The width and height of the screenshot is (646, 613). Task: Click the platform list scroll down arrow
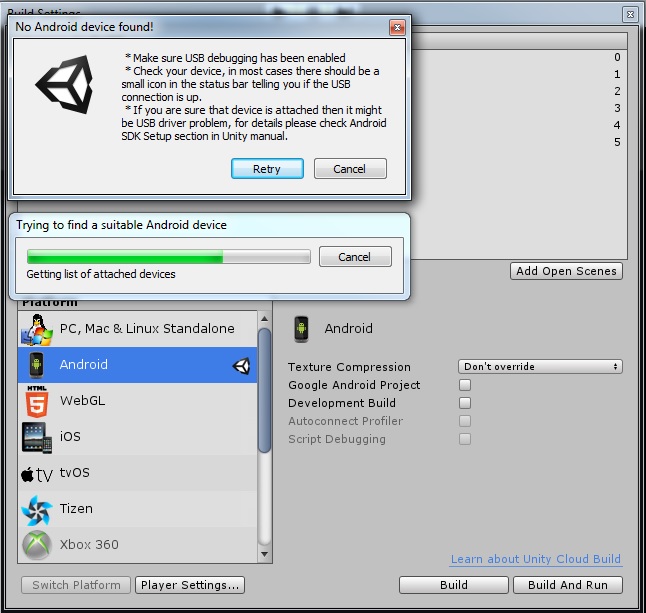point(264,554)
